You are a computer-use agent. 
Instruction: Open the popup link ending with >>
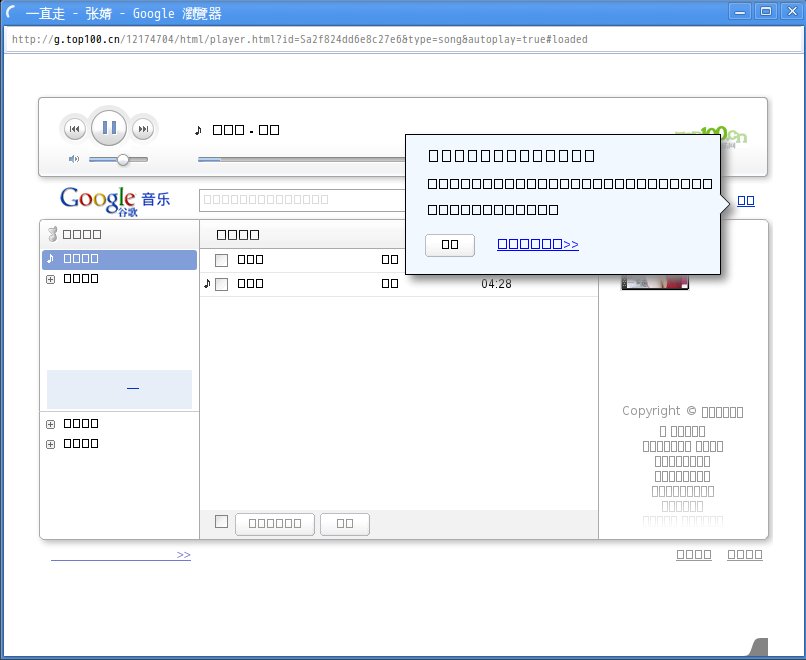[x=538, y=244]
